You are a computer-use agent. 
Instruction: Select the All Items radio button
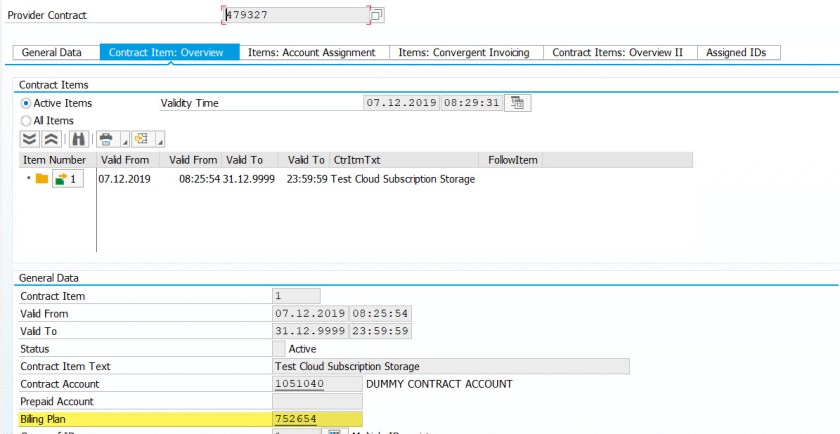[x=26, y=120]
